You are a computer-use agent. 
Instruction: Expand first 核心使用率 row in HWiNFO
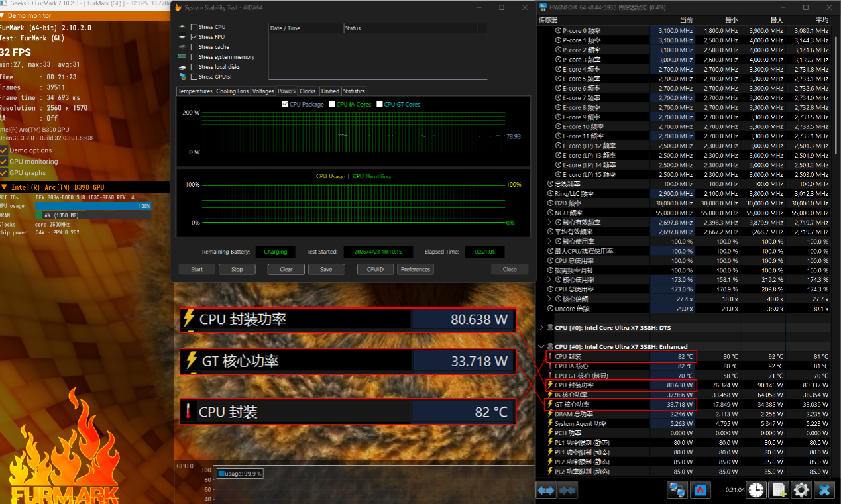pyautogui.click(x=550, y=242)
